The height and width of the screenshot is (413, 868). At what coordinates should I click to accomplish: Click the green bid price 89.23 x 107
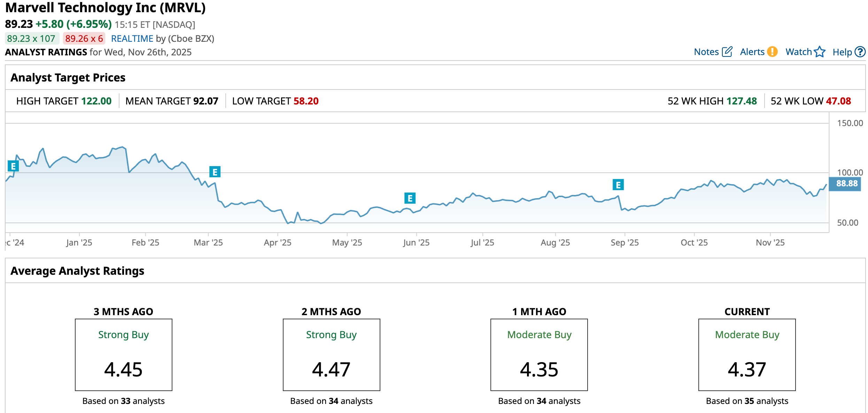tap(31, 38)
